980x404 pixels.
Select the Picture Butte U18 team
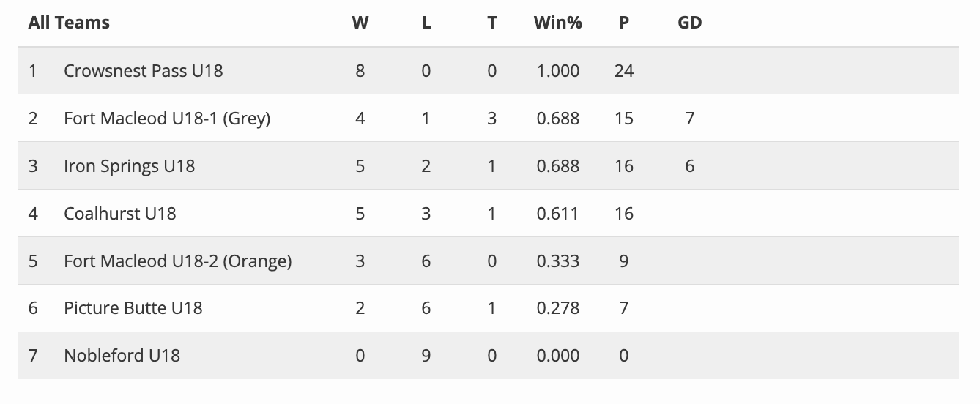point(133,308)
